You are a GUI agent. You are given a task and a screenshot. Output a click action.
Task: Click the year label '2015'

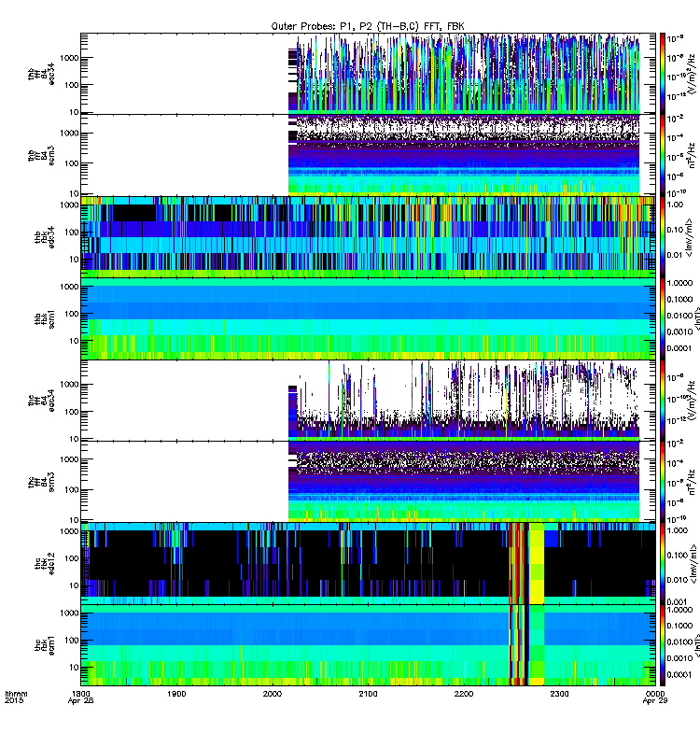(x=13, y=701)
